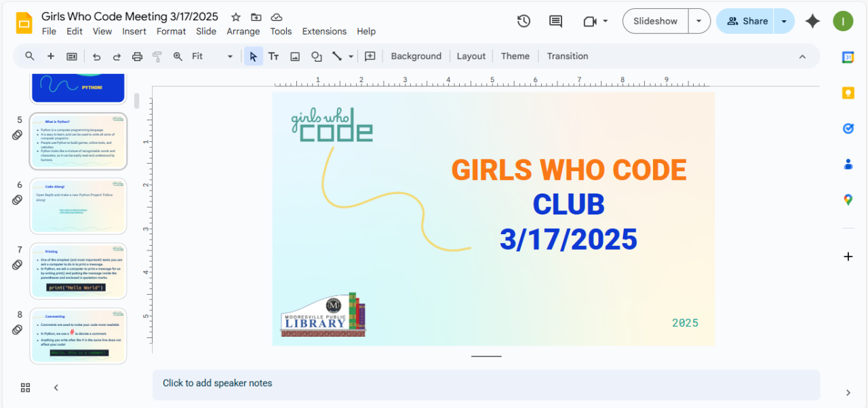The height and width of the screenshot is (408, 868).
Task: Switch to grid view
Action: click(26, 388)
